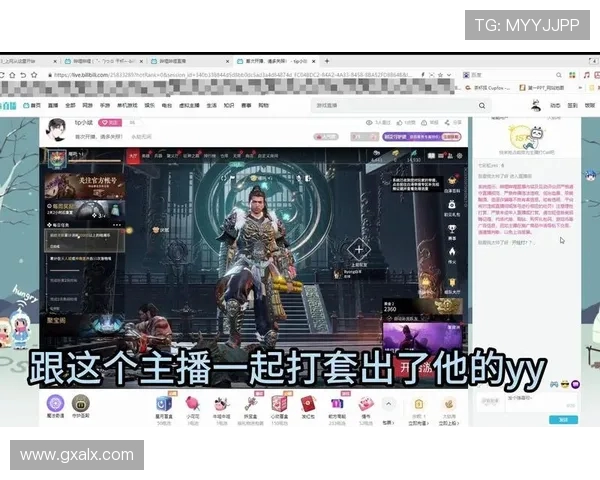Click the purple chat settings icon
Image resolution: width=600 pixels, height=480 pixels.
click(x=576, y=384)
